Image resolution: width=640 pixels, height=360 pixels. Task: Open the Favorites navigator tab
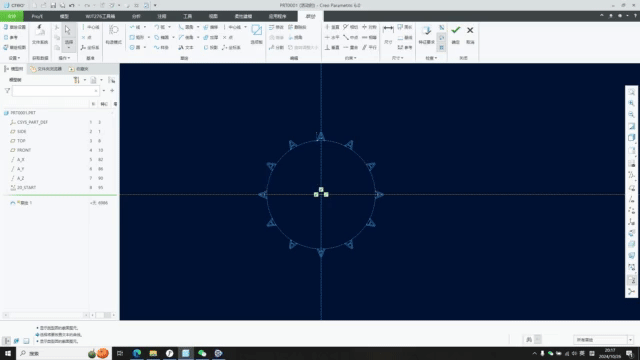point(79,69)
